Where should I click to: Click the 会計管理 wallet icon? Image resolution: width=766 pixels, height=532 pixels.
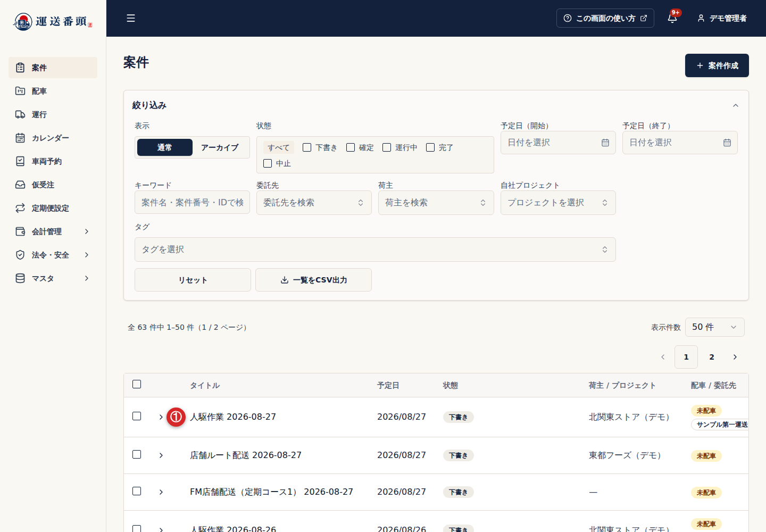click(x=20, y=231)
